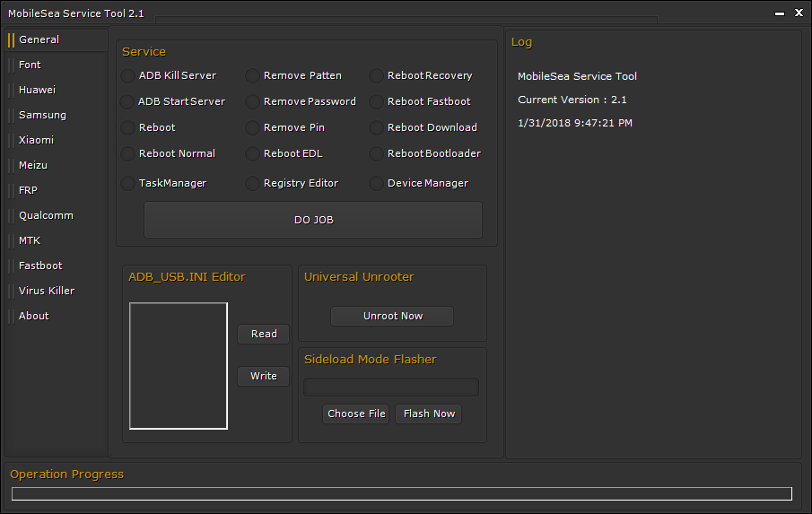Click the 'MobileSea Service Tool' log line
The image size is (812, 514).
click(577, 76)
